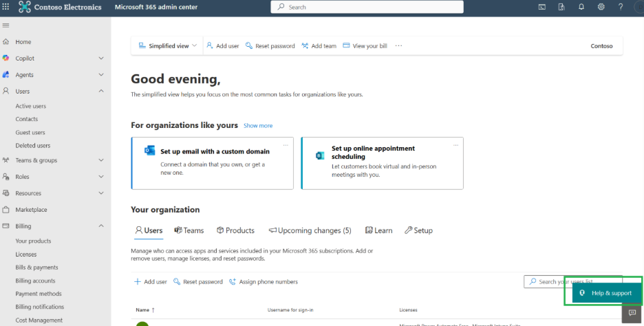
Task: Click the Billing card icon in sidebar
Action: coord(6,226)
